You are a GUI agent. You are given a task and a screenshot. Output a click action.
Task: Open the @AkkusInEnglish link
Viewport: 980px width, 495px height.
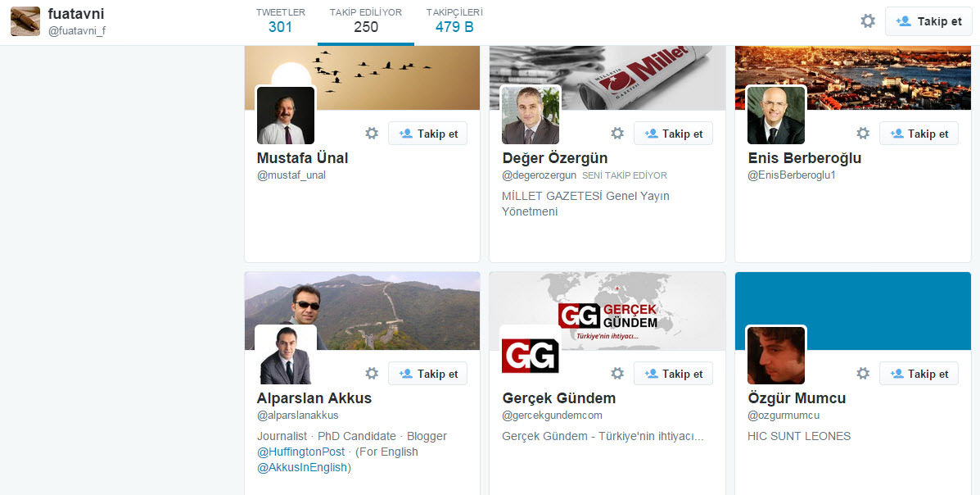tap(302, 467)
